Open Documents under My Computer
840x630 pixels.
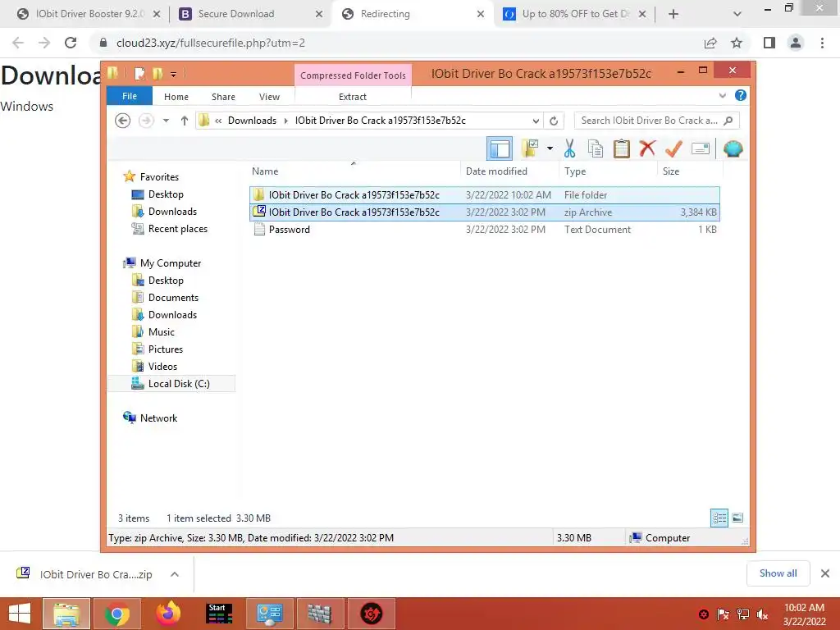coord(173,297)
